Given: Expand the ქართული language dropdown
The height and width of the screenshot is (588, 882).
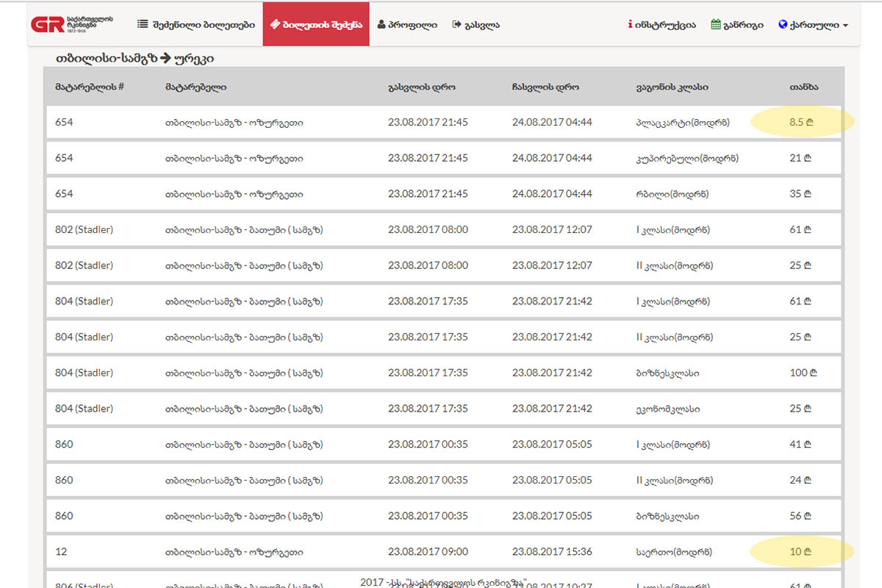Looking at the screenshot, I should coord(813,24).
